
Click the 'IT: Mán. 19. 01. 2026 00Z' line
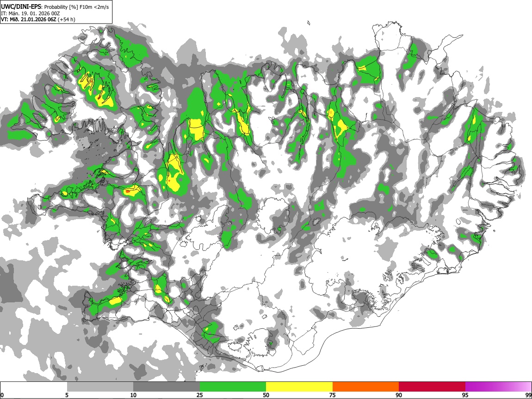click(x=30, y=13)
